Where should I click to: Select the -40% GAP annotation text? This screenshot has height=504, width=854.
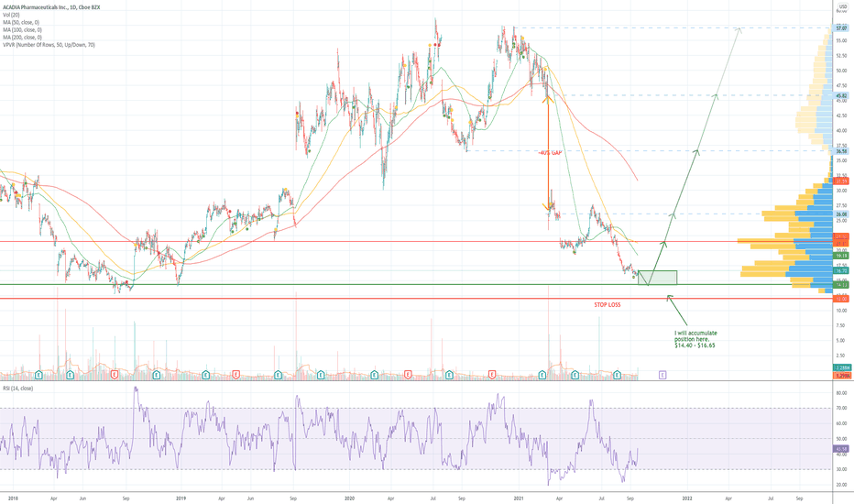pyautogui.click(x=550, y=153)
